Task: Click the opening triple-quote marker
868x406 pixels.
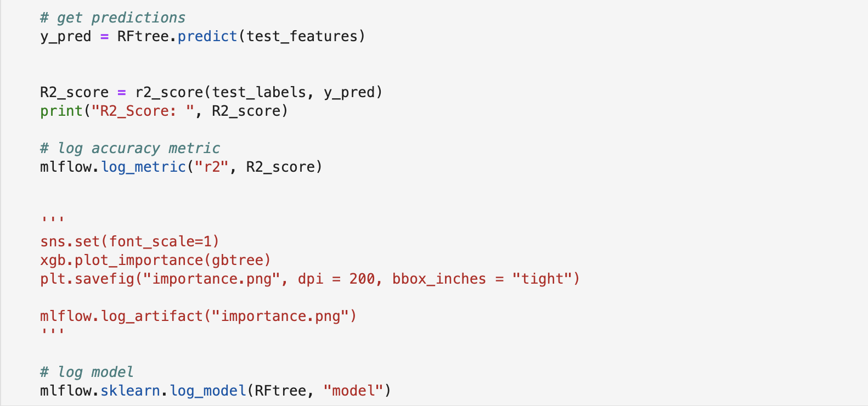Action: tap(53, 219)
